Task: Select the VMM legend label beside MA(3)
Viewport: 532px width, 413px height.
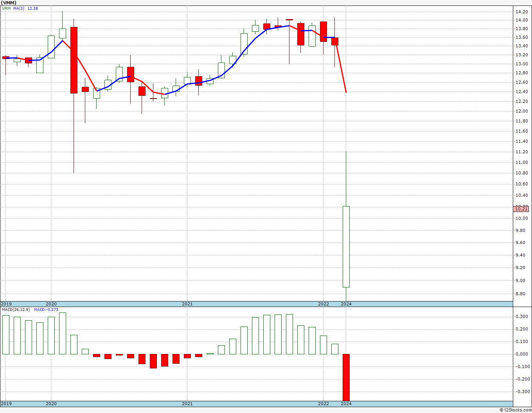Action: click(x=6, y=8)
